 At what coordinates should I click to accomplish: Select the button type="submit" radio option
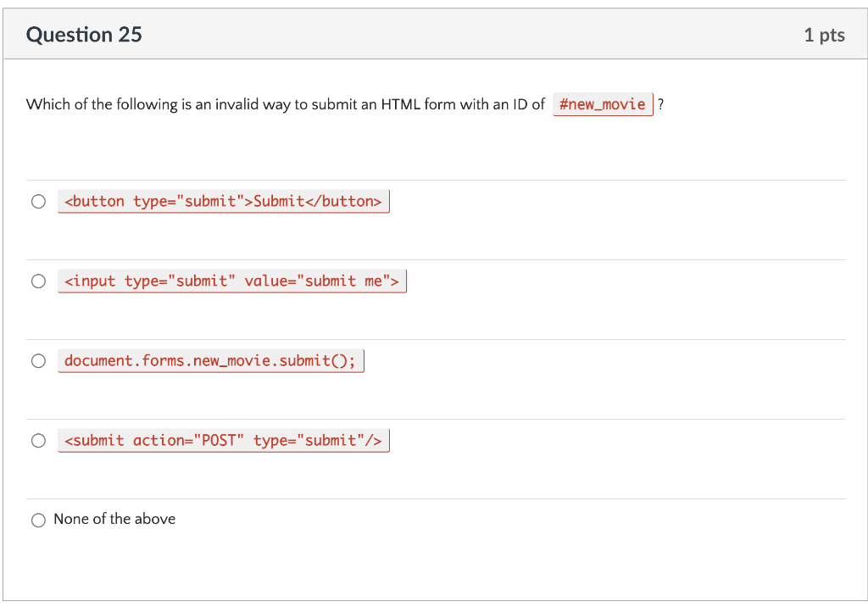coord(38,202)
